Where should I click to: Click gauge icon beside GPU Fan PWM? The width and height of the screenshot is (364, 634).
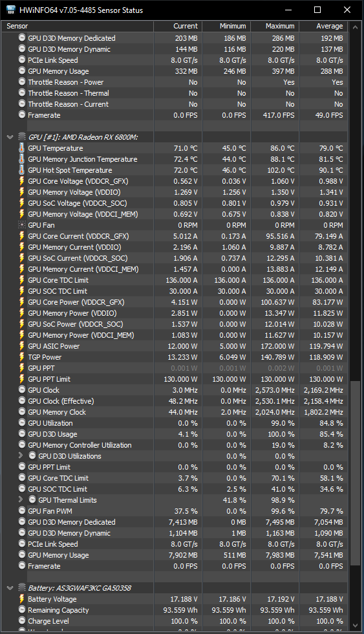(x=22, y=510)
